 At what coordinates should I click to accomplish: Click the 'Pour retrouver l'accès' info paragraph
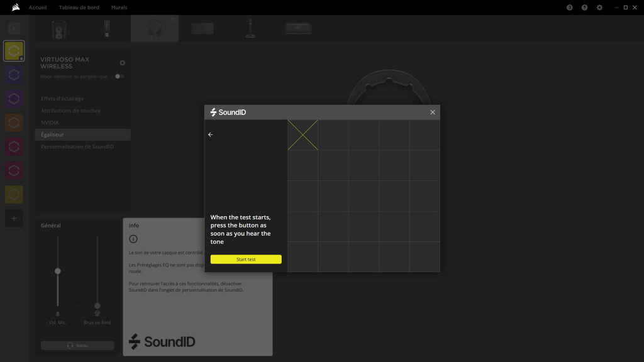(186, 287)
